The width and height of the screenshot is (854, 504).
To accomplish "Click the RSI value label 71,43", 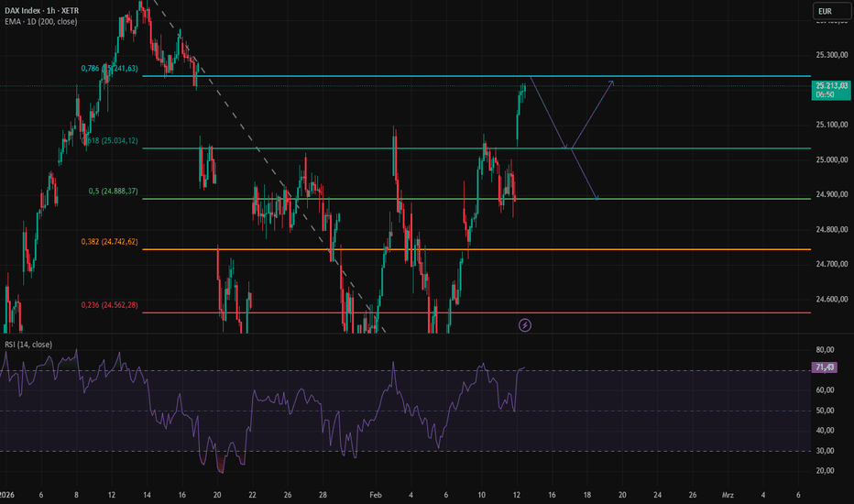I will (x=825, y=367).
